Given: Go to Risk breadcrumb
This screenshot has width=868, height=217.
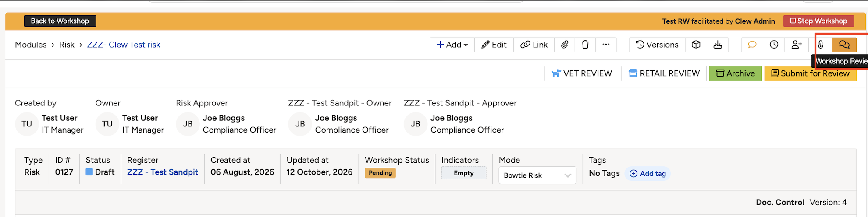Looking at the screenshot, I should [67, 45].
